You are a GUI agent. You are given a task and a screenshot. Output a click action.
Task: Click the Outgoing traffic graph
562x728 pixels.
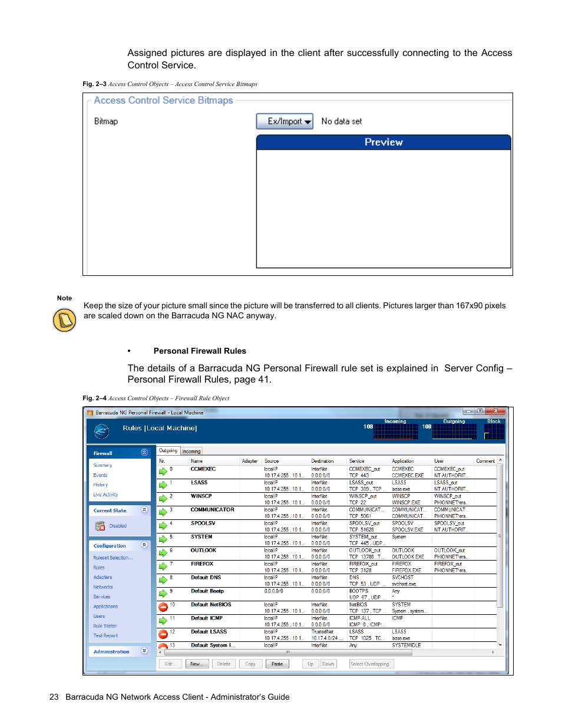tap(454, 431)
